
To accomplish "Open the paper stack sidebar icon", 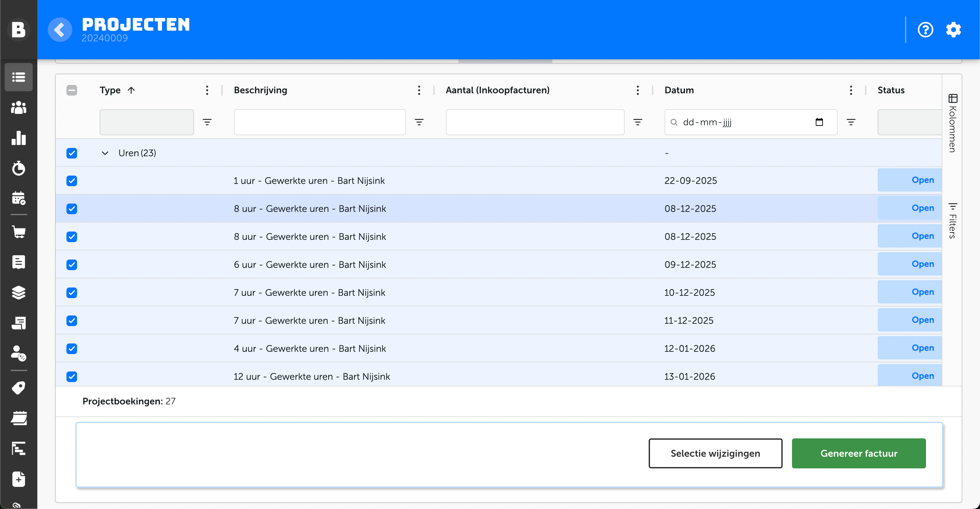I will (18, 418).
